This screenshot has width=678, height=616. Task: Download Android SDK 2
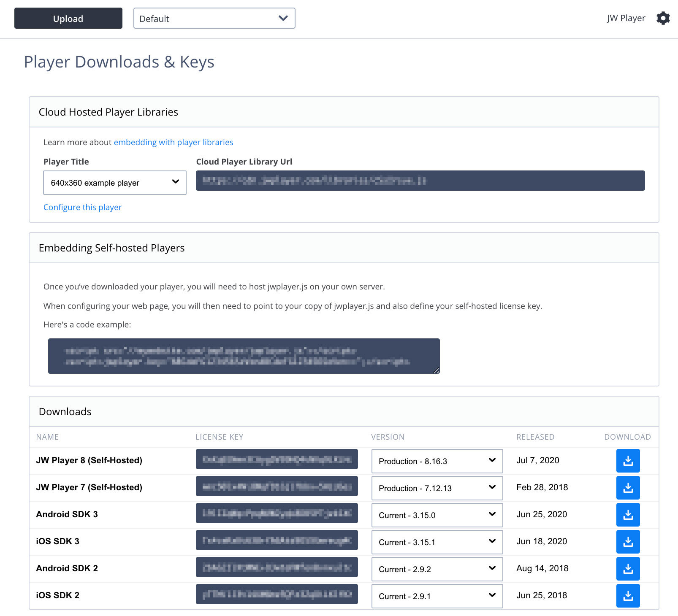[628, 569]
